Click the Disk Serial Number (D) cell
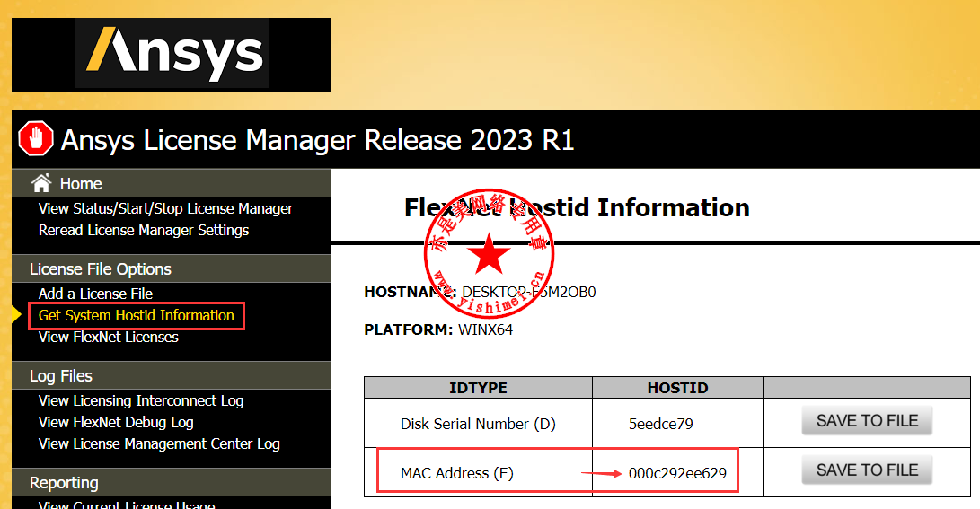The image size is (980, 509). tap(478, 424)
